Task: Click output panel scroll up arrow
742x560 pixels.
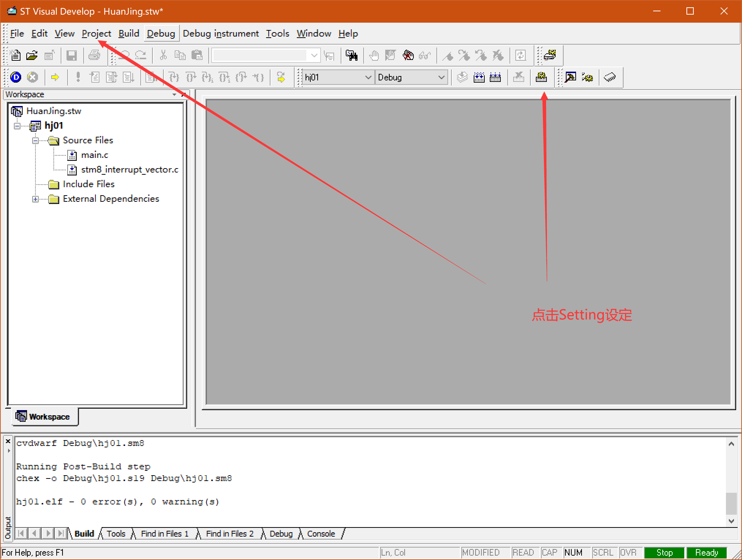Action: (731, 444)
